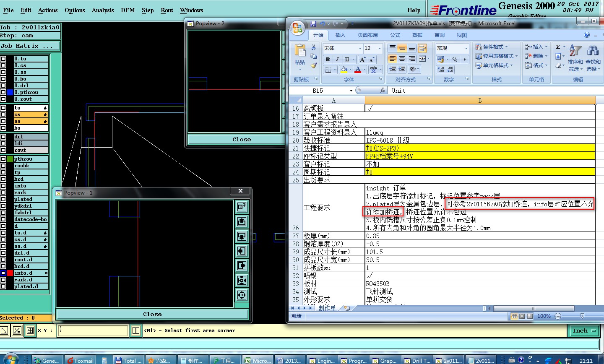
Task: Click the Excel format painter brush
Action: point(313,65)
